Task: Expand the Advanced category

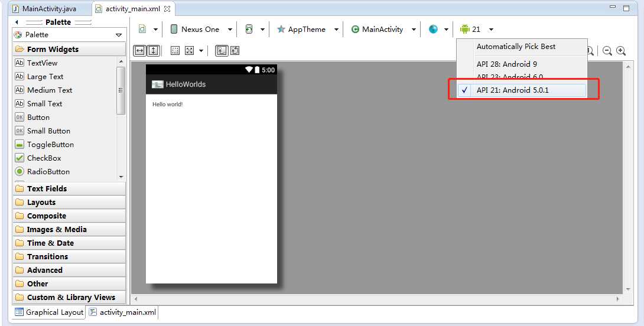Action: pyautogui.click(x=69, y=270)
